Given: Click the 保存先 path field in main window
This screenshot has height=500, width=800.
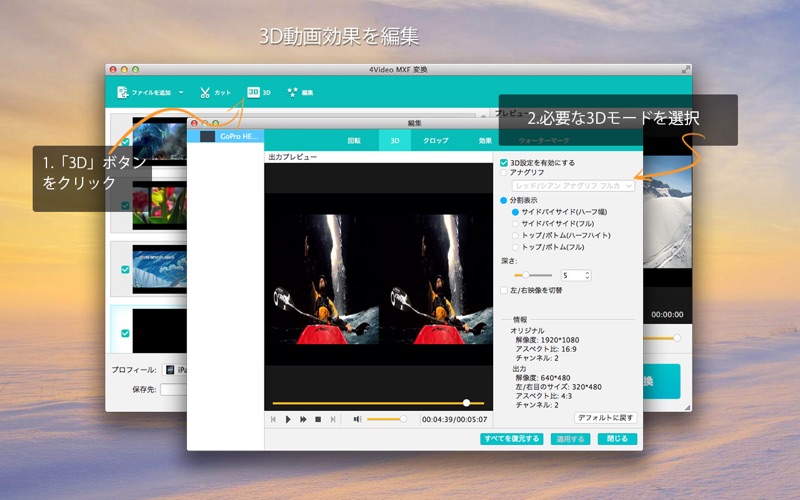Looking at the screenshot, I should coord(173,389).
